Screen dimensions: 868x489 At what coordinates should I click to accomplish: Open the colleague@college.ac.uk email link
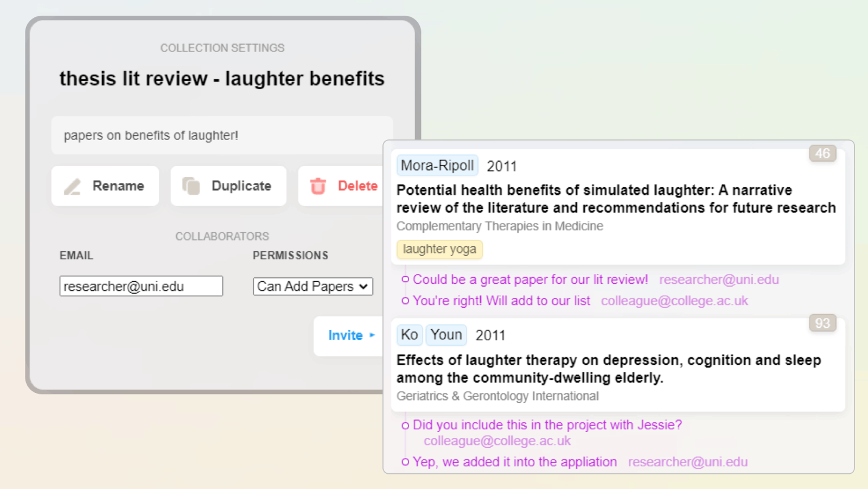(x=674, y=300)
